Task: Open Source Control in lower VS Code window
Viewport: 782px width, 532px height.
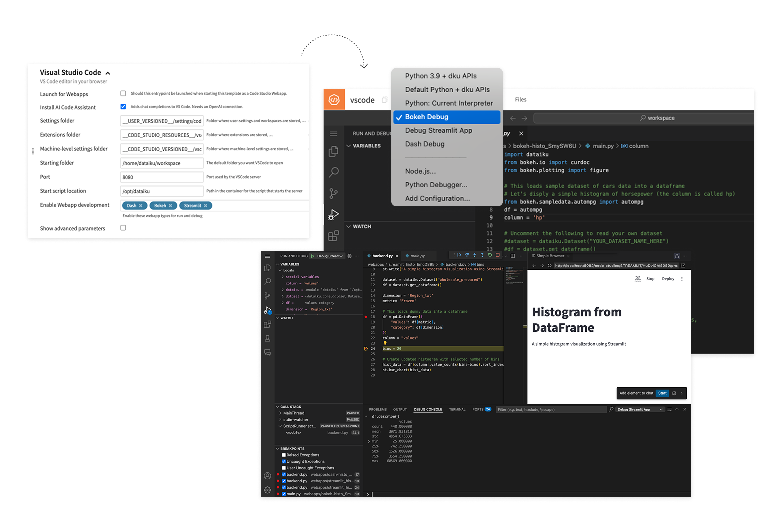Action: click(x=268, y=296)
